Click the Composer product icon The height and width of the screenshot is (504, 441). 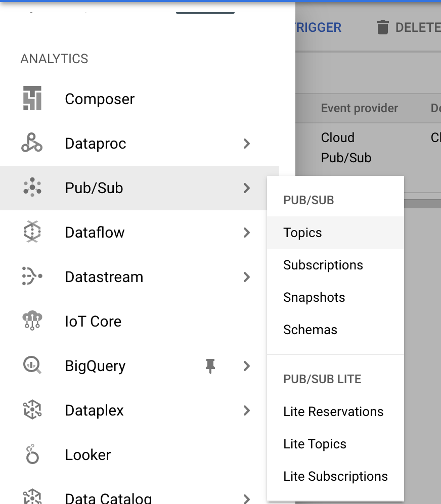(32, 98)
